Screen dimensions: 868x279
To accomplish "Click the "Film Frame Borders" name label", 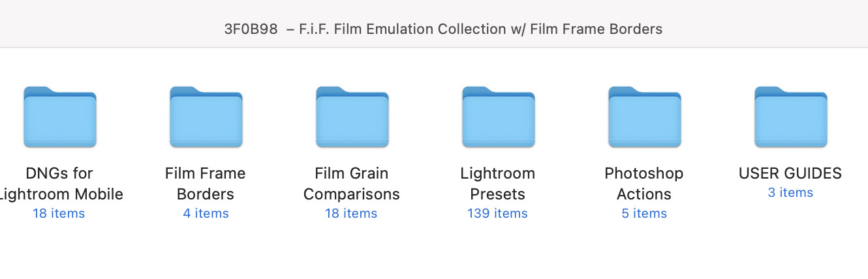I will point(206,184).
